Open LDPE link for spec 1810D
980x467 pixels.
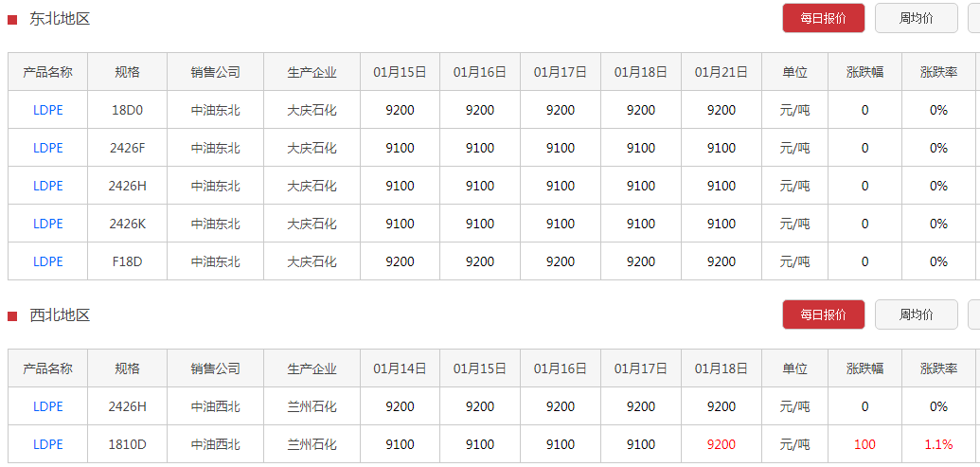(48, 444)
